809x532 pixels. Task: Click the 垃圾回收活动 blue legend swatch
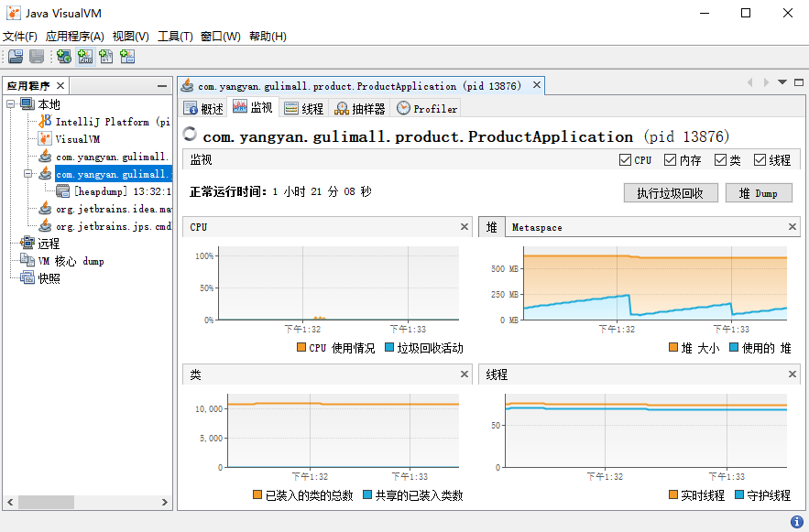(x=389, y=347)
